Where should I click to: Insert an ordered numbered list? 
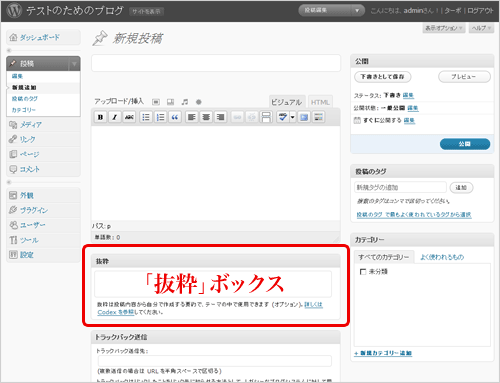(160, 117)
